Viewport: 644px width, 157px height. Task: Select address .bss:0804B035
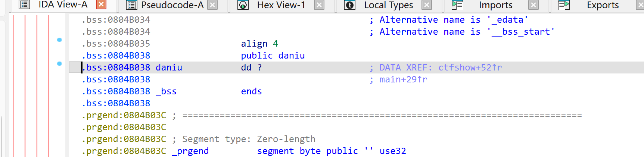pos(116,44)
